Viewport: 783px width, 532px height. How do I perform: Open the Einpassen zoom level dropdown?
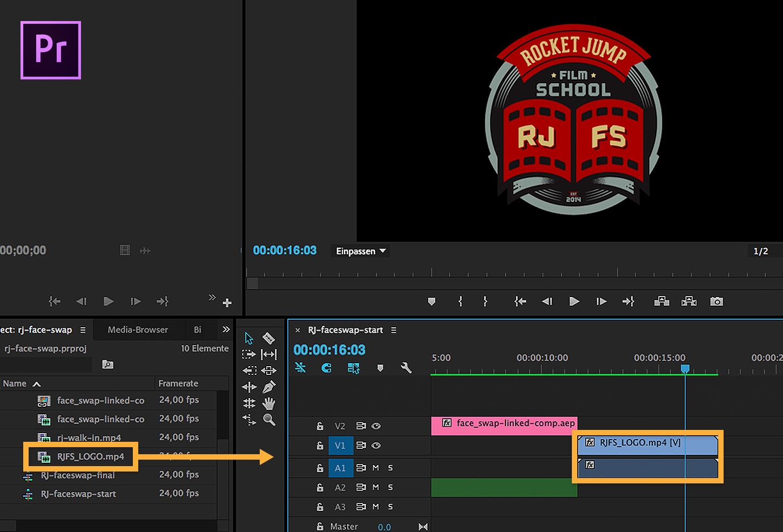361,251
